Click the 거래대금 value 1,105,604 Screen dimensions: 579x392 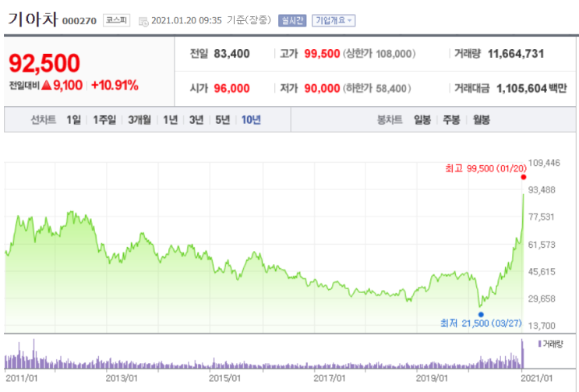tap(521, 88)
